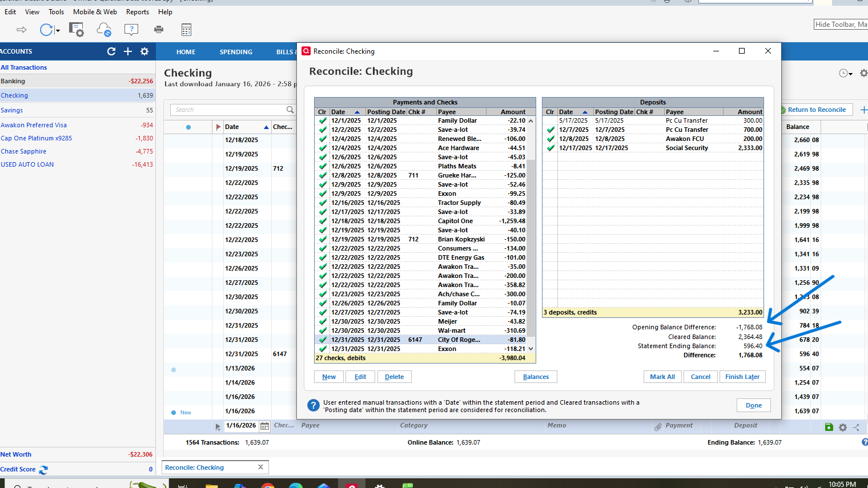
Task: Open the gear options in the new transaction row
Action: coord(843,427)
